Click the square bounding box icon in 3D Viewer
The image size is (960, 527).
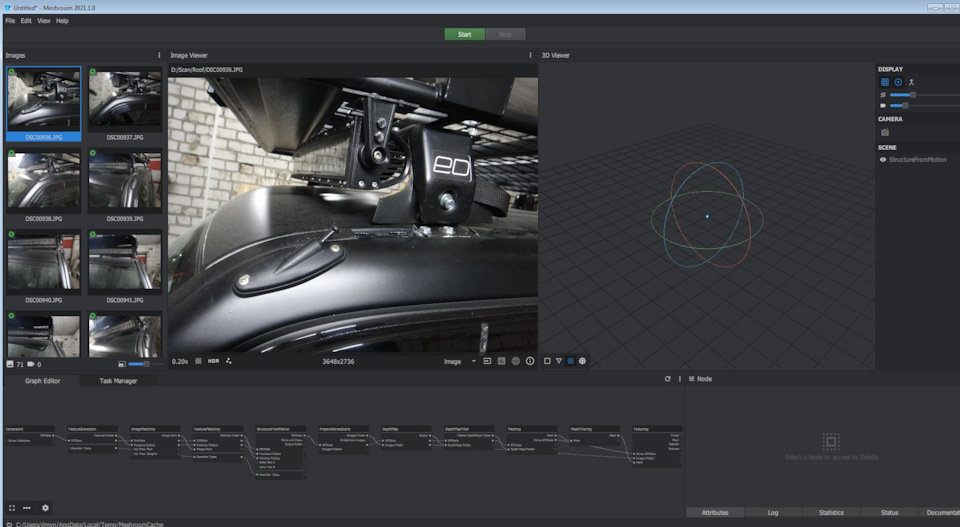(547, 361)
